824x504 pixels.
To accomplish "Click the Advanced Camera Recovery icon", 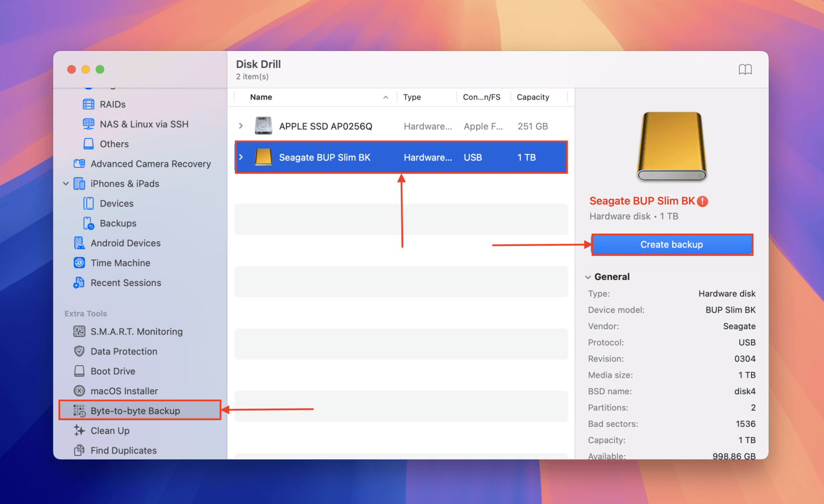I will [80, 164].
